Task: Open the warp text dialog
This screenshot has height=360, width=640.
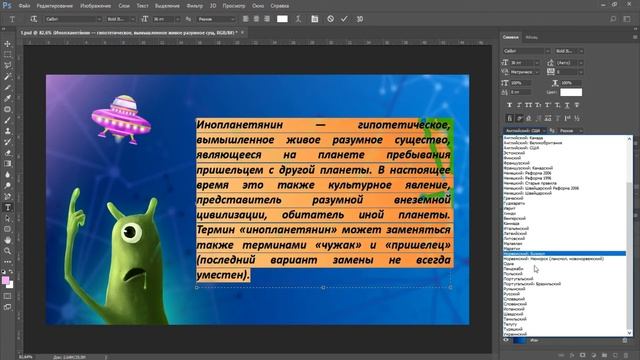Action: point(298,19)
